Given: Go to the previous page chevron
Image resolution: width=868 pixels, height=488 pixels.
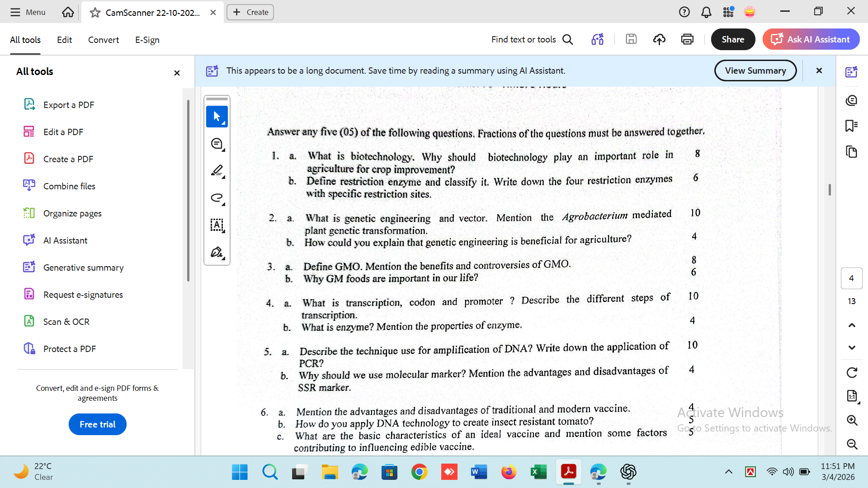Looking at the screenshot, I should coord(852,325).
